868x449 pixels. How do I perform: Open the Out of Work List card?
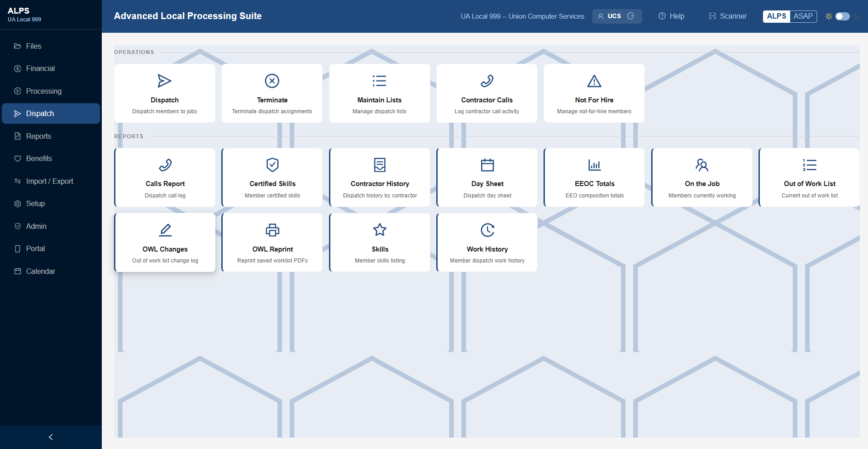coord(809,177)
